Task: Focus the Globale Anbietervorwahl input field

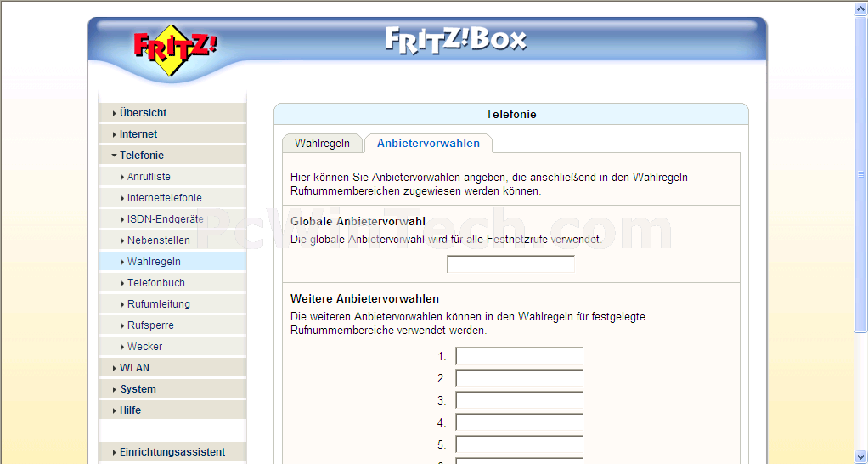Action: (510, 264)
